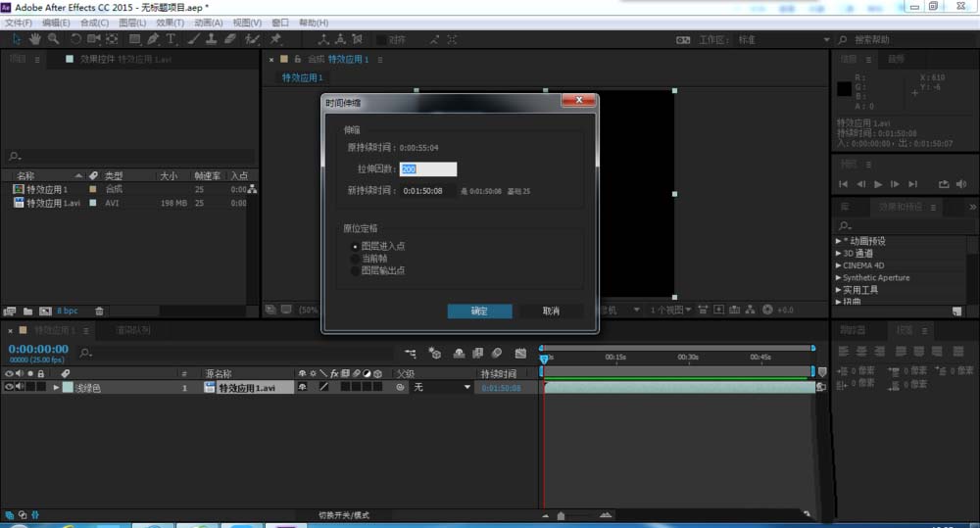This screenshot has height=528, width=980.
Task: Expand the 动画预设 effects category
Action: 839,241
